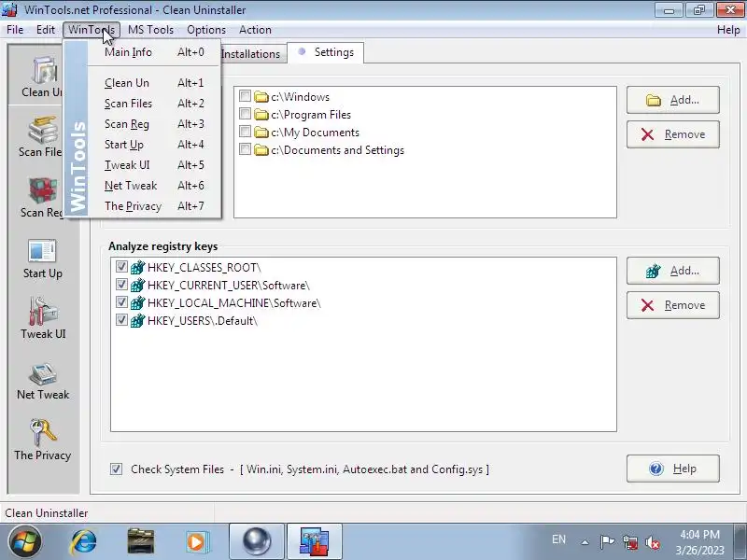Open the Tweak UI sidebar tool
This screenshot has height=560, width=747.
[43, 319]
